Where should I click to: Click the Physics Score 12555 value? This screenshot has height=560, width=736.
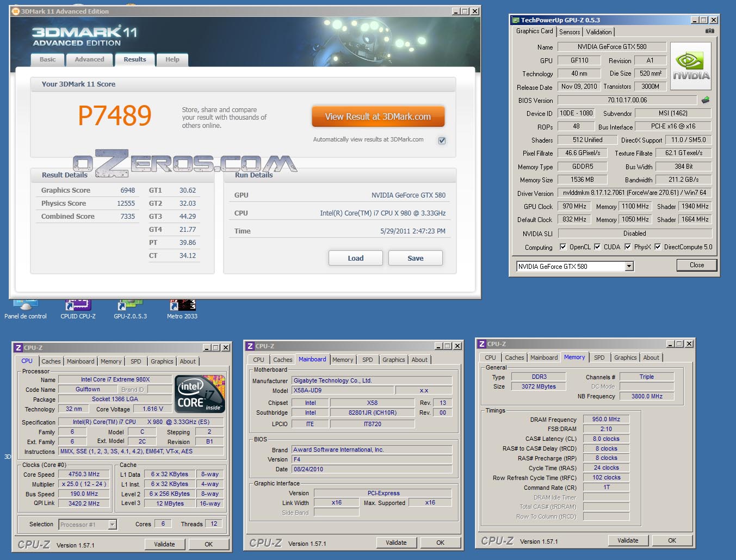point(126,204)
